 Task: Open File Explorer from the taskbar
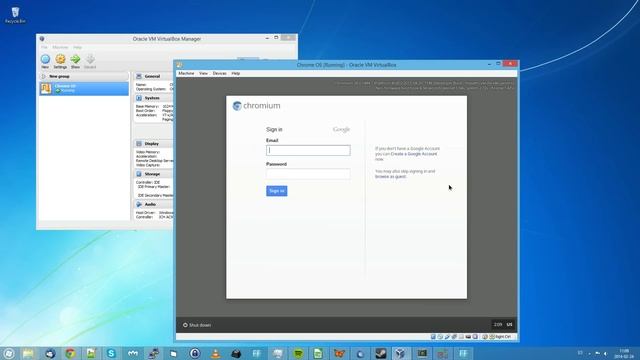[28, 353]
